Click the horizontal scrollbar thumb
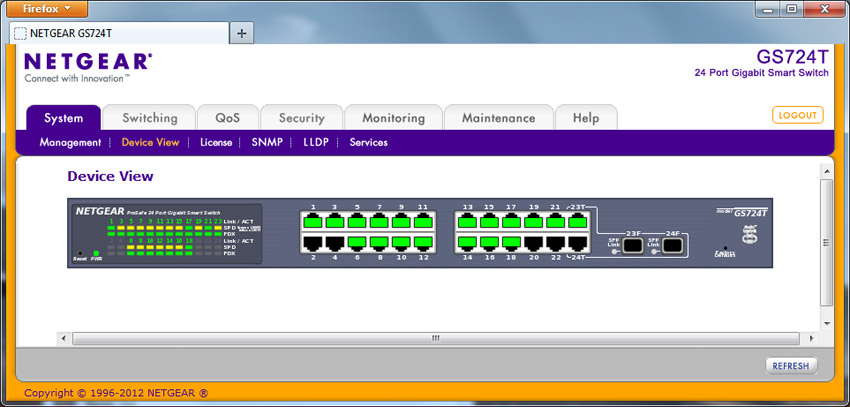The image size is (850, 407). coord(435,339)
